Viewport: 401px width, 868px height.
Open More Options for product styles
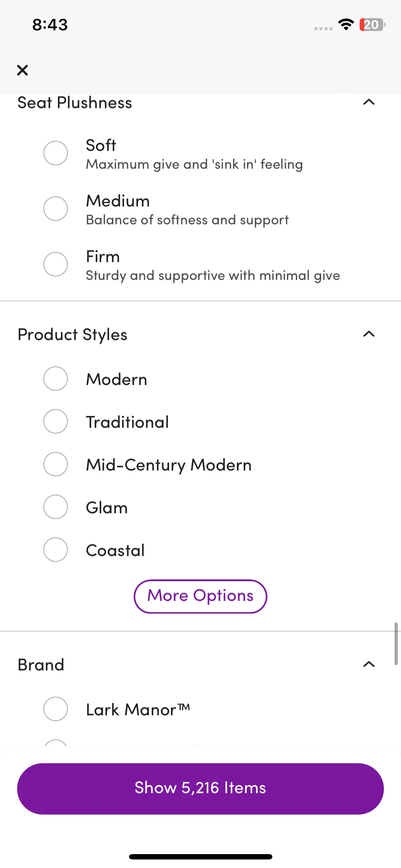200,596
